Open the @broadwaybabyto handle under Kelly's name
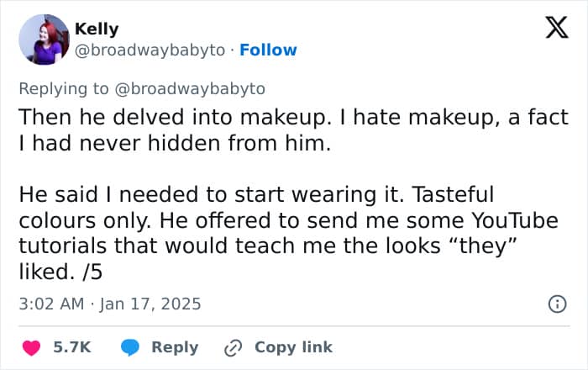Screen dimensions: 588x370 pos(150,50)
